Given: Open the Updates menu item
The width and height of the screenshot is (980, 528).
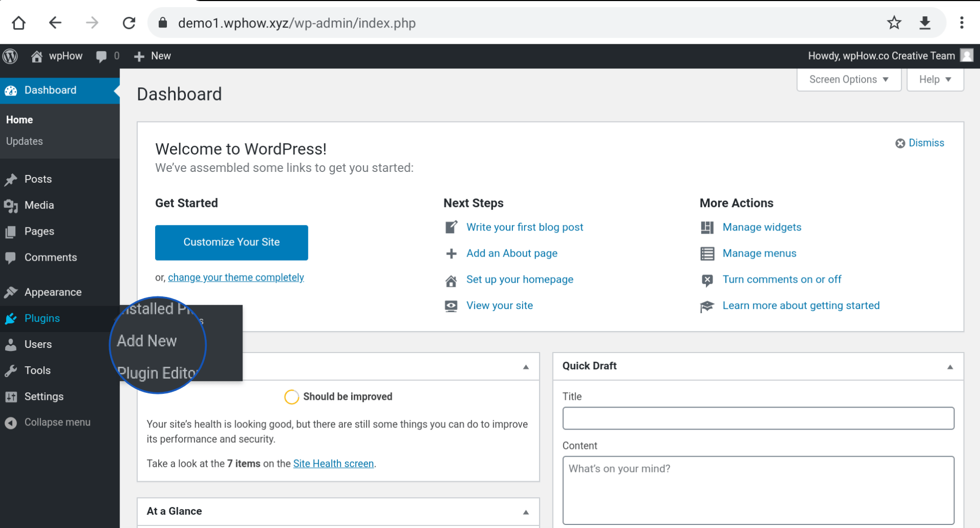Looking at the screenshot, I should pyautogui.click(x=24, y=141).
